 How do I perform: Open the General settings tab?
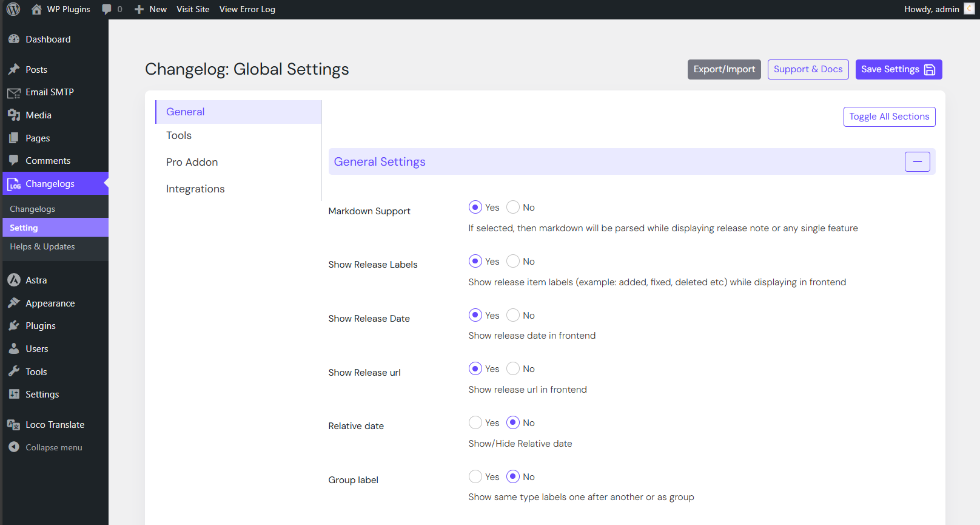(238, 112)
